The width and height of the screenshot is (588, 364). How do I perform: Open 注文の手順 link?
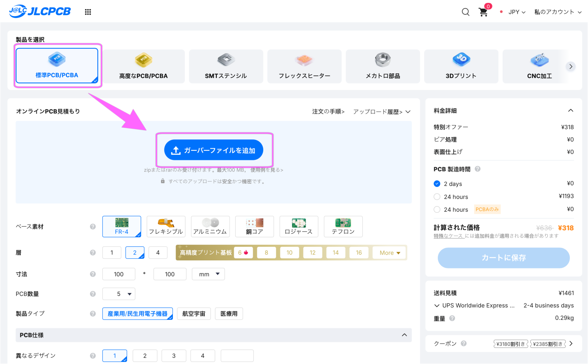[x=328, y=112]
